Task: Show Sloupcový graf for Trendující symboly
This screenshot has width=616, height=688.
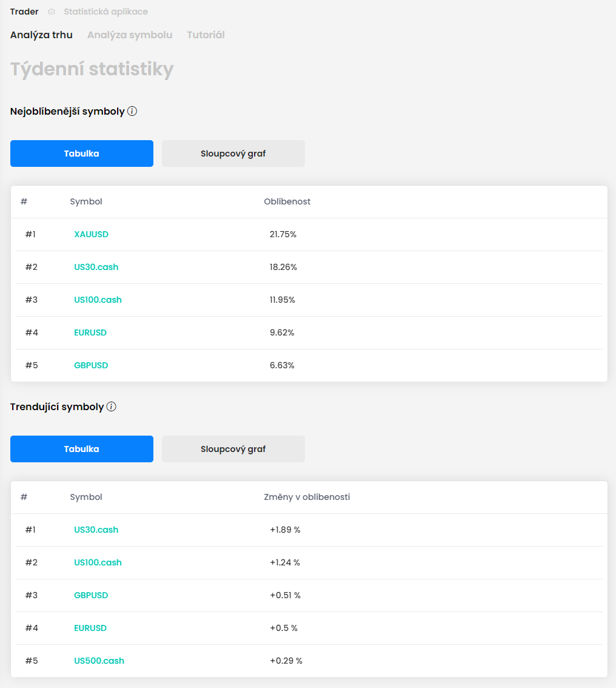Action: tap(233, 449)
